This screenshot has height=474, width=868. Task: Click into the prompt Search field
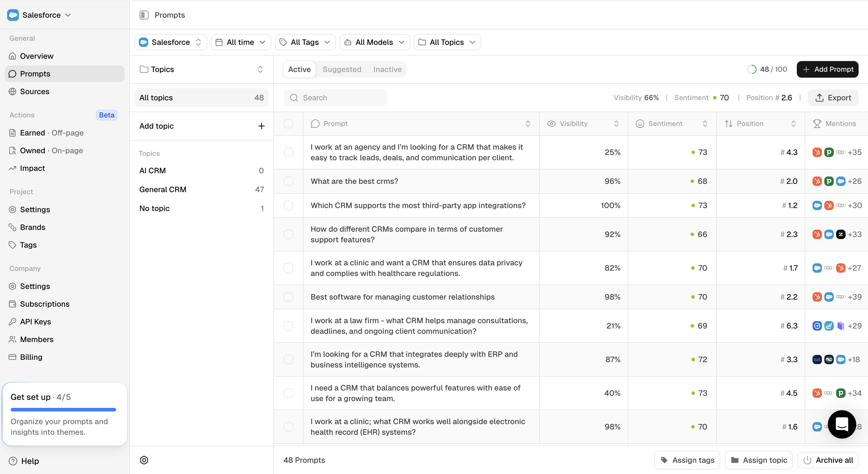[335, 98]
